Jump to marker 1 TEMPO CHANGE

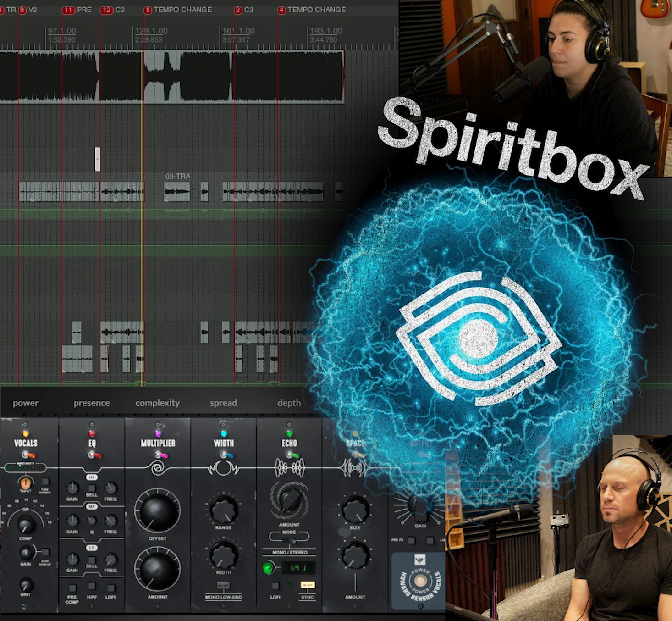click(x=178, y=10)
